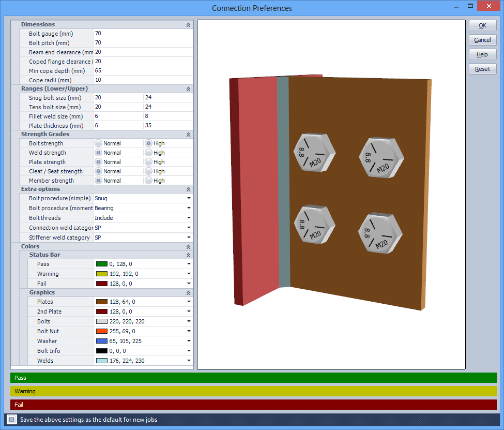Open Warning color dropdown arrow
The width and height of the screenshot is (504, 430).
189,274
